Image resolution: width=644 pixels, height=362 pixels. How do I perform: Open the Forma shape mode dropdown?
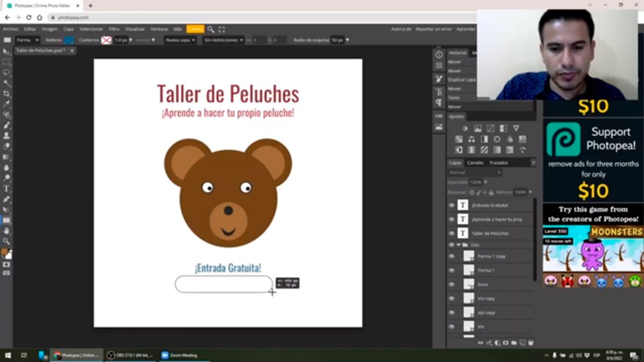tap(27, 40)
